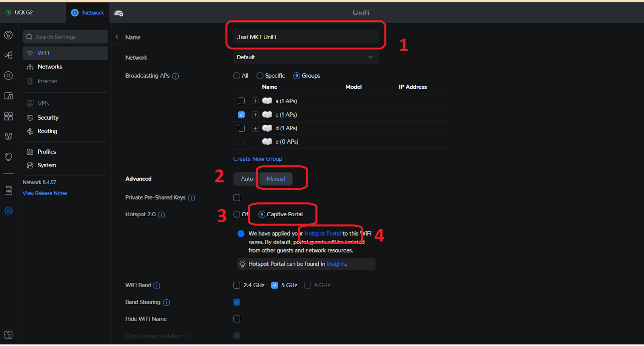Open the Insights link
Image resolution: width=644 pixels, height=346 pixels.
point(336,264)
